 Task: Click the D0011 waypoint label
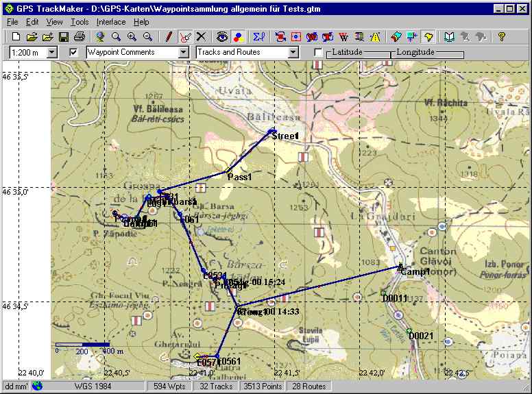[x=395, y=298]
